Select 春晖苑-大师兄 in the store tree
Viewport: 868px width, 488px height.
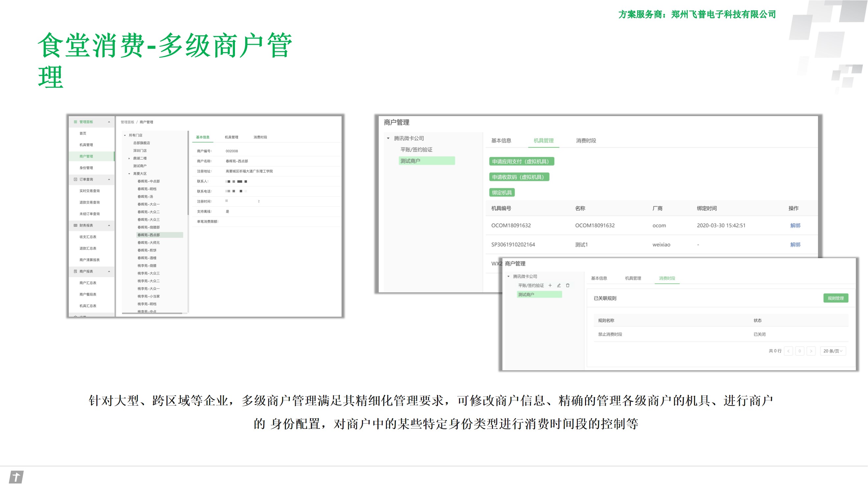pyautogui.click(x=149, y=242)
